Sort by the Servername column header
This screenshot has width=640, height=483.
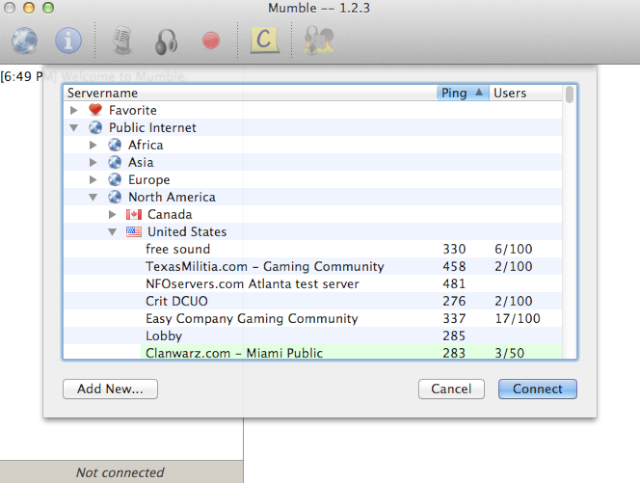tap(250, 93)
